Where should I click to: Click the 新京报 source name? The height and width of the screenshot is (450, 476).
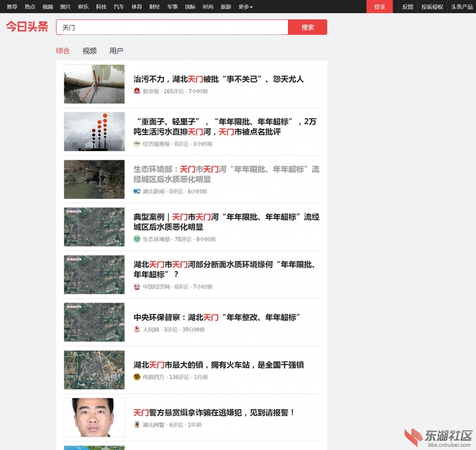pos(151,91)
